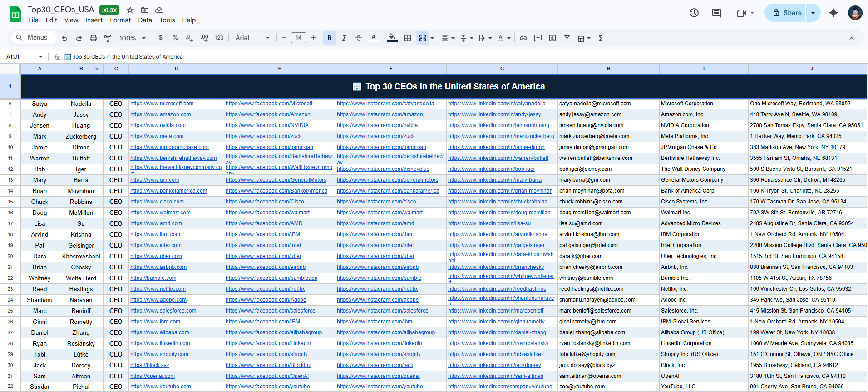Decrease decimal places
This screenshot has width=868, height=392.
click(x=190, y=38)
